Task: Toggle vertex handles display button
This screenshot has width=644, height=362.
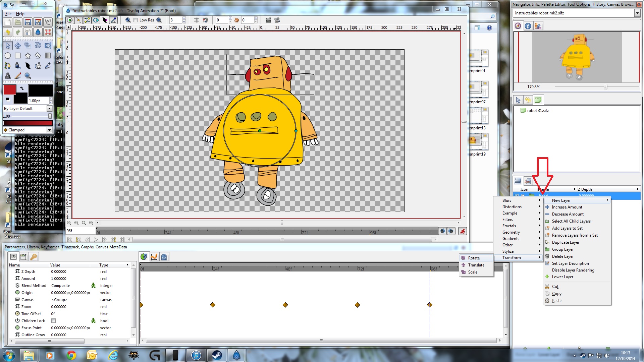Action: [78, 20]
